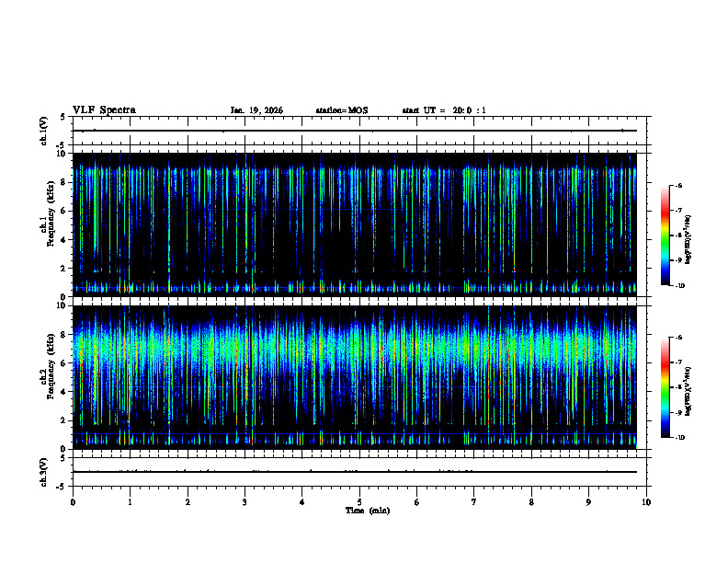Click the "4" kHz tick of ch.1 spectrogram

(63, 240)
